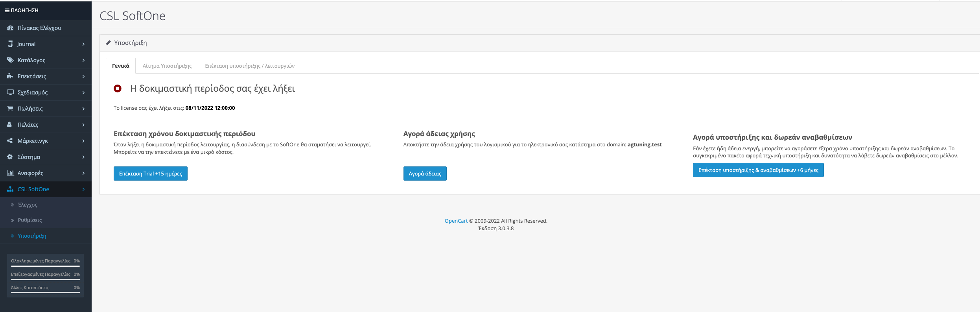Open the Έλεγχος submenu item
This screenshot has width=980, height=312.
click(x=46, y=205)
